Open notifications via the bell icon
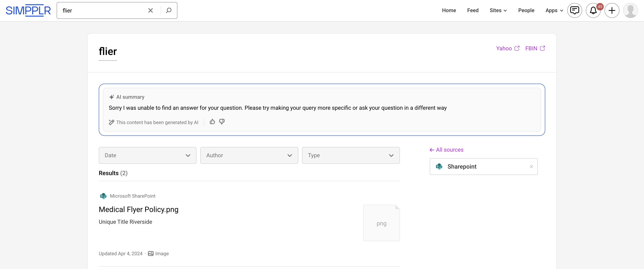The height and width of the screenshot is (269, 644). click(x=593, y=10)
